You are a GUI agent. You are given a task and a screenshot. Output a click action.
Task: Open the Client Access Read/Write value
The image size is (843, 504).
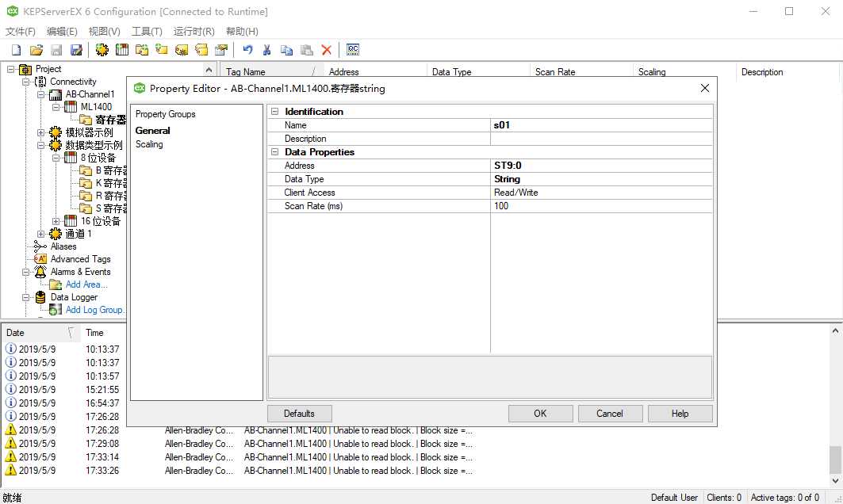pyautogui.click(x=602, y=193)
